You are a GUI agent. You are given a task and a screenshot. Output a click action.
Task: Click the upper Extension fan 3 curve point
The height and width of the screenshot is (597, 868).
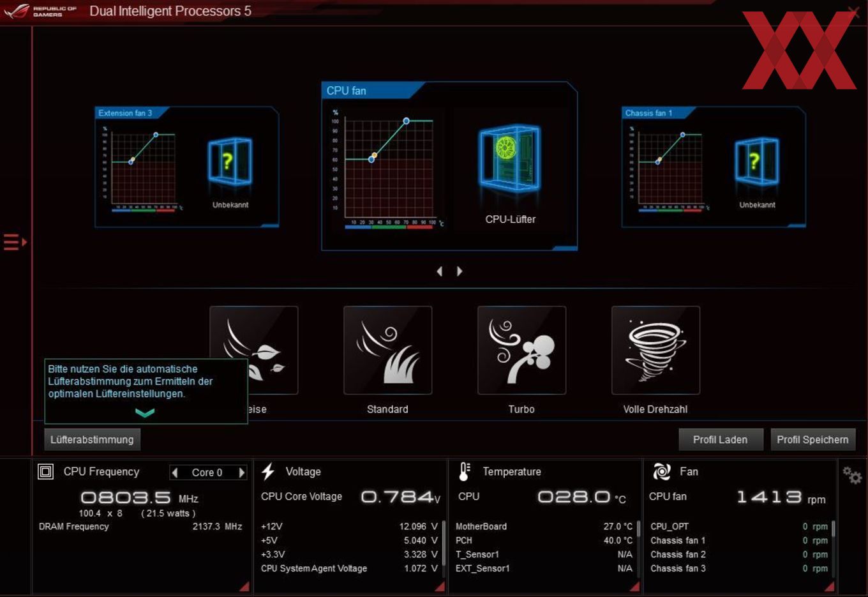click(x=156, y=135)
